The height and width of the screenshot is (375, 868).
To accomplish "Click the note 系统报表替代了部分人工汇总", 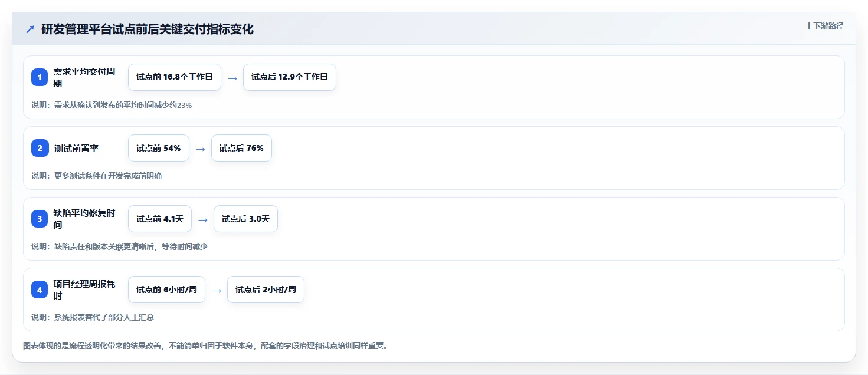I will [x=93, y=317].
